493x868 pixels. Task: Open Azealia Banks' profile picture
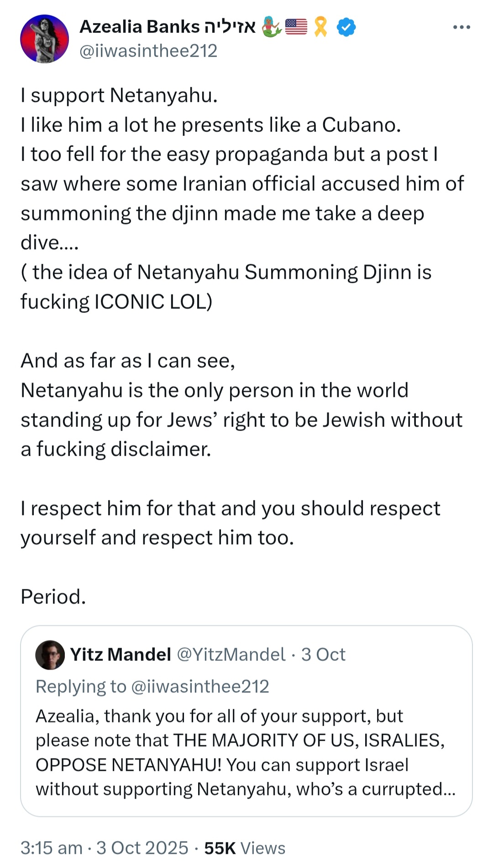pos(44,39)
